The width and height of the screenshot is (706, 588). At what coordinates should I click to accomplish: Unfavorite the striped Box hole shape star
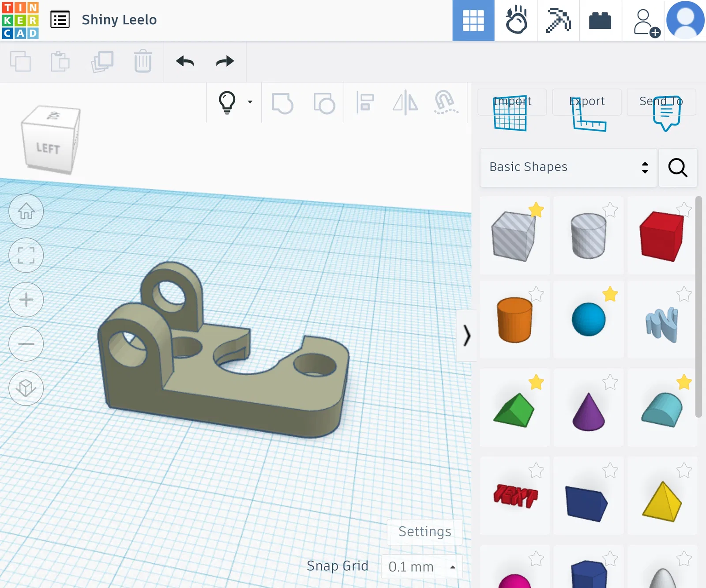[x=536, y=210]
